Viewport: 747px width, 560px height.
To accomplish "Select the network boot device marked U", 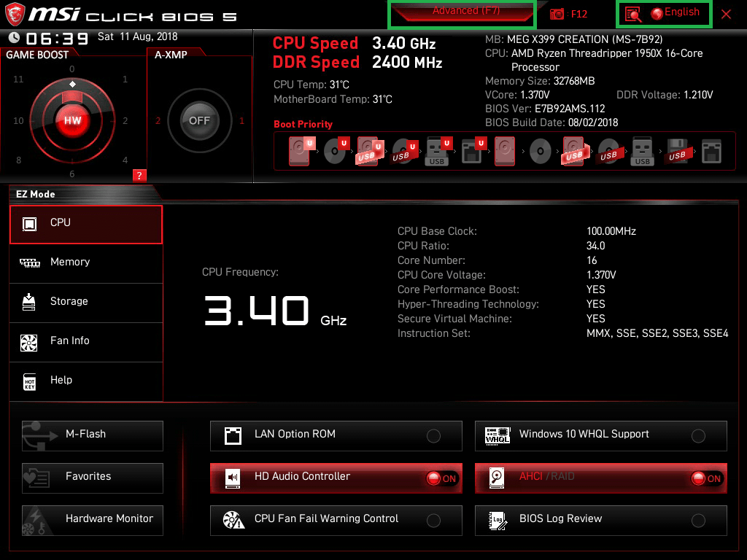I will click(473, 151).
